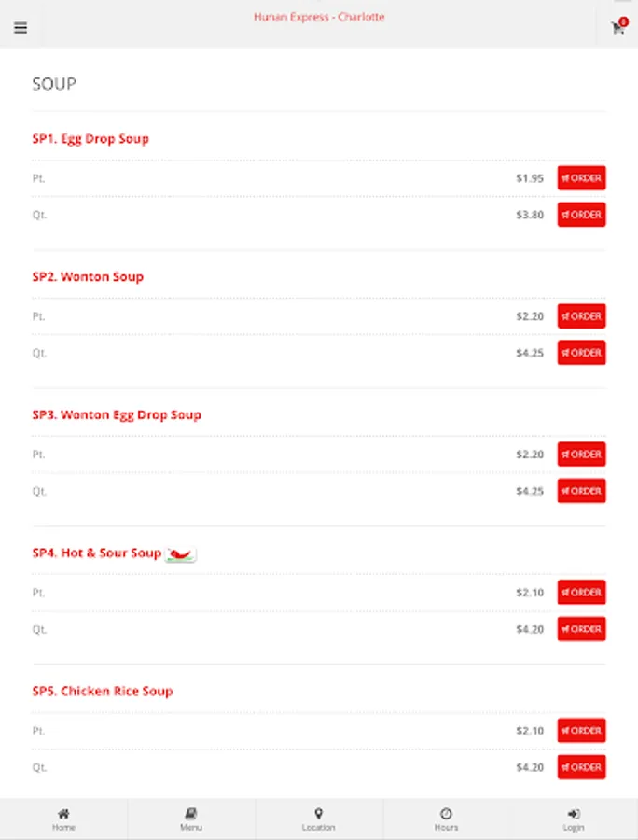Screen dimensions: 638x840
Task: Open the shopping cart icon
Action: coord(618,28)
